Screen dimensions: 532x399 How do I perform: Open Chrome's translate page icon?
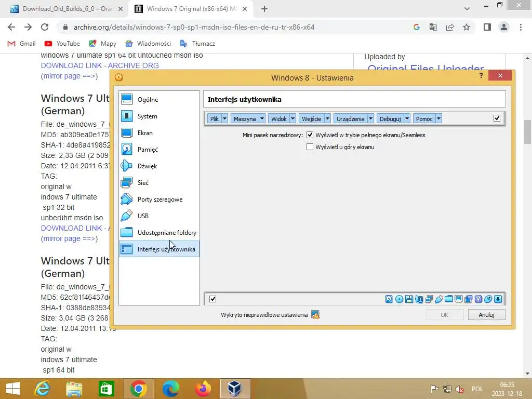[433, 27]
